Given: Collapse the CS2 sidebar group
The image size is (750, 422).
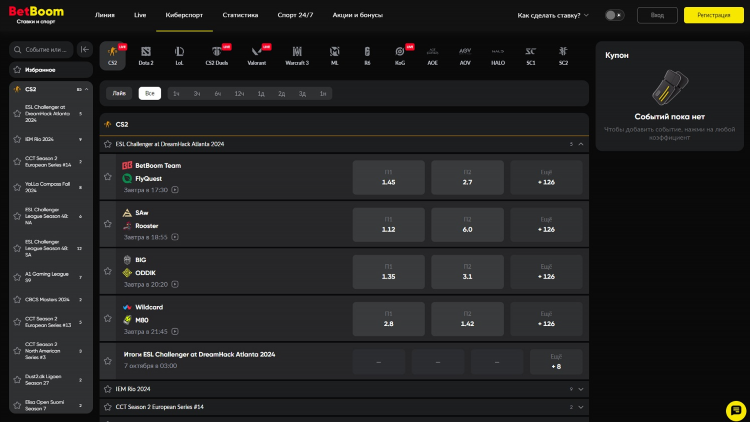Looking at the screenshot, I should 87,89.
